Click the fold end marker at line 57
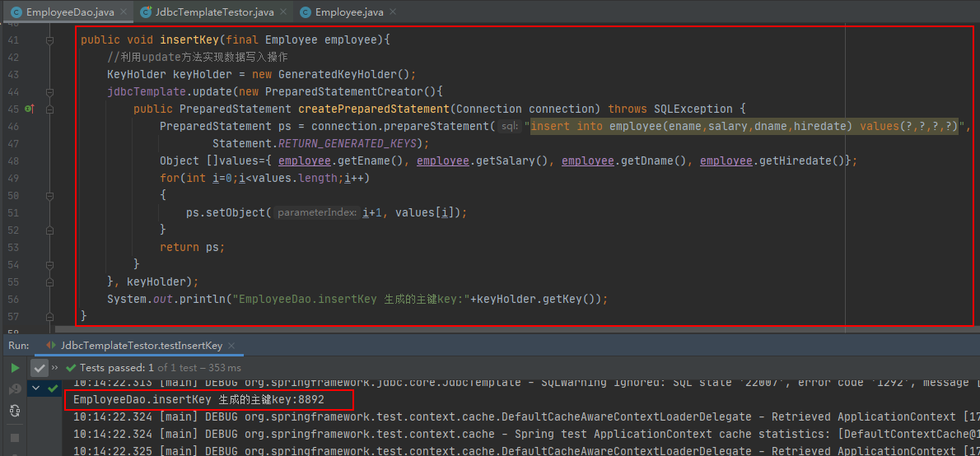 pyautogui.click(x=49, y=316)
